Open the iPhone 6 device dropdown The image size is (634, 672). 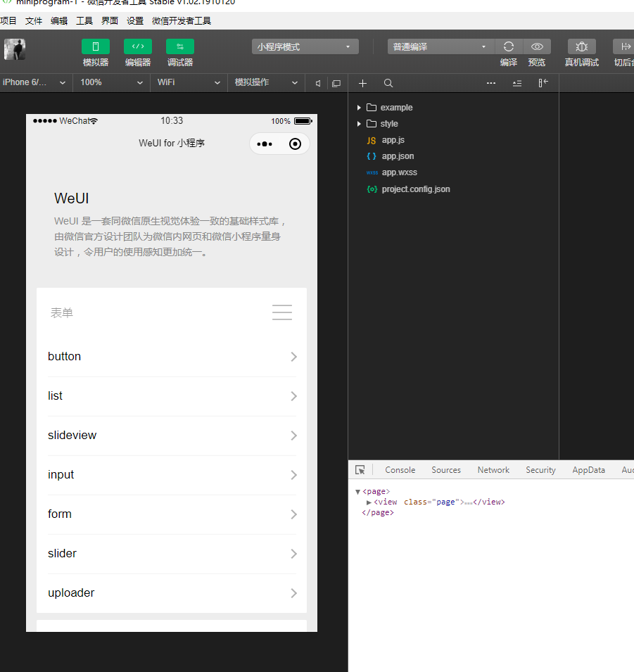[34, 82]
